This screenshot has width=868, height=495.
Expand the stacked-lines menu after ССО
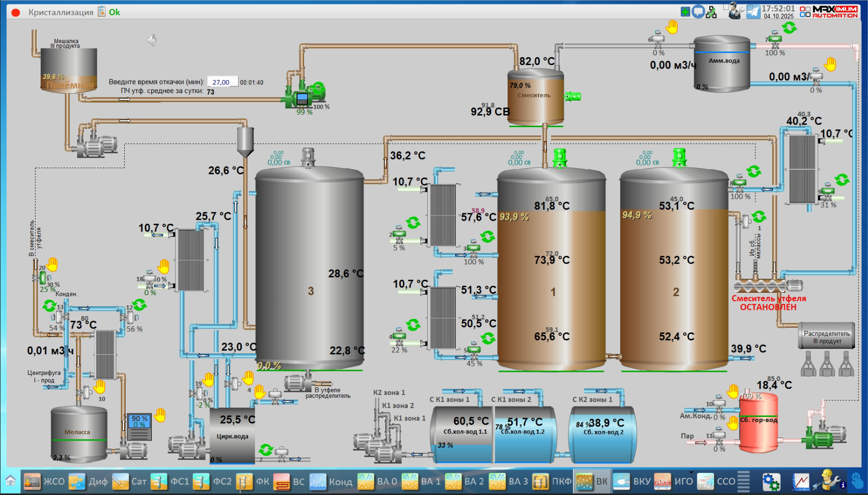744,481
